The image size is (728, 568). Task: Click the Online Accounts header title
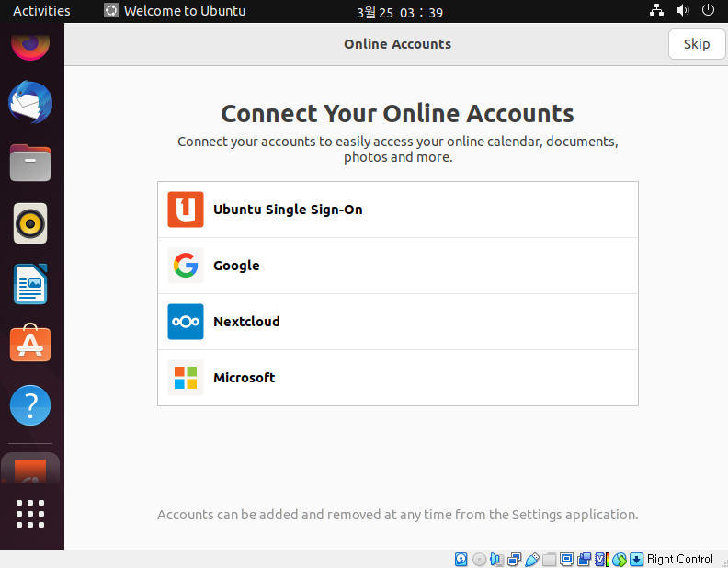tap(397, 44)
